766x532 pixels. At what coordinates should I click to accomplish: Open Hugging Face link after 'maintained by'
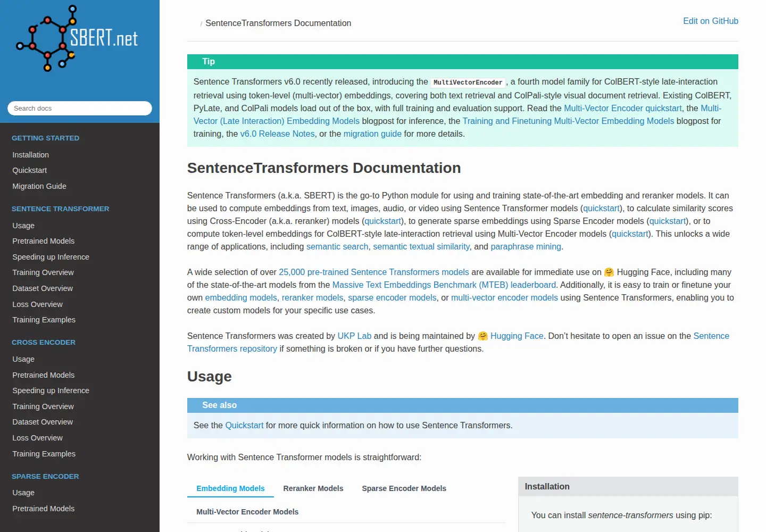(517, 336)
